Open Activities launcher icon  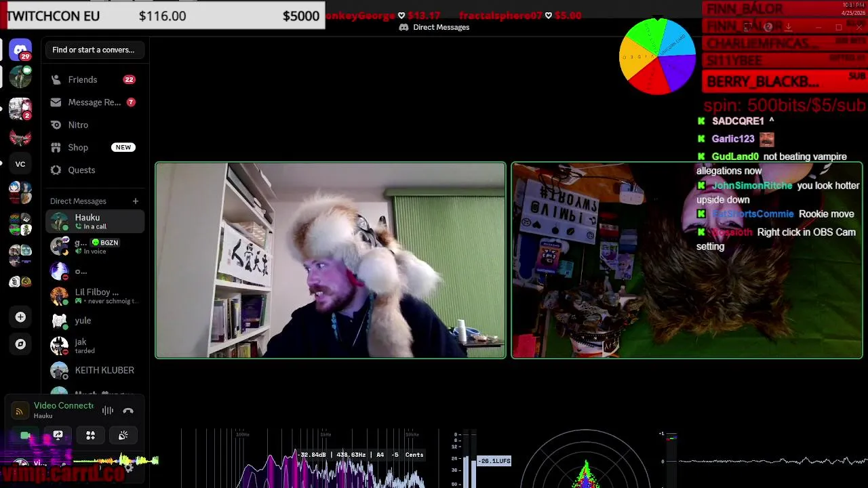coord(90,435)
